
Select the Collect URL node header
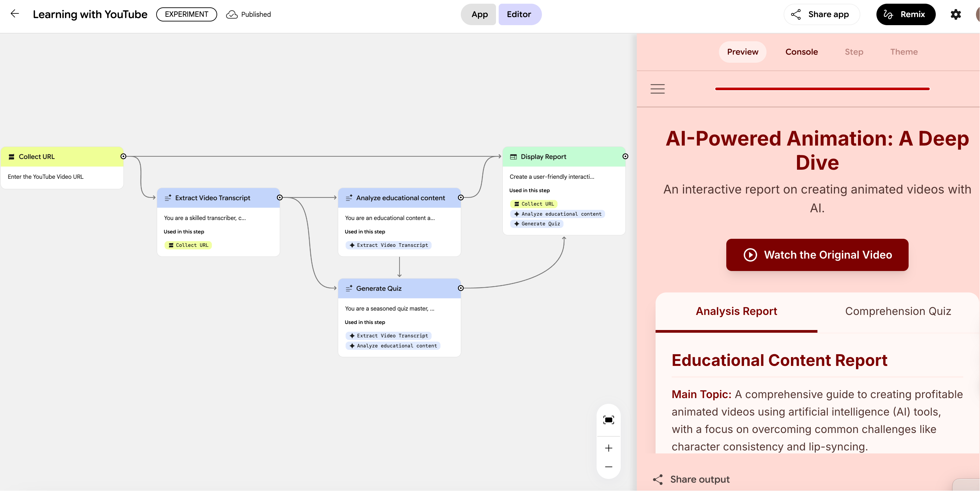tap(62, 156)
